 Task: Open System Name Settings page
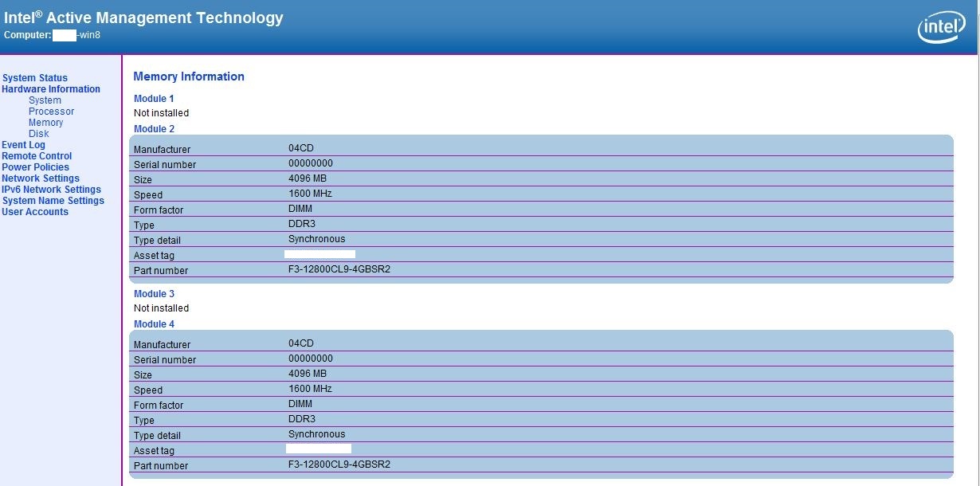tap(53, 201)
